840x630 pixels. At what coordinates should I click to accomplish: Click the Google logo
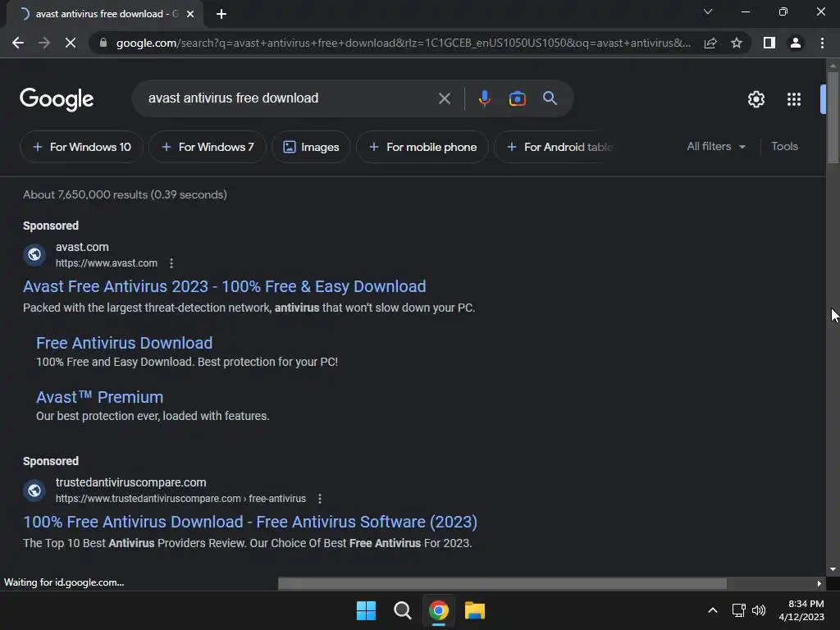pyautogui.click(x=57, y=99)
